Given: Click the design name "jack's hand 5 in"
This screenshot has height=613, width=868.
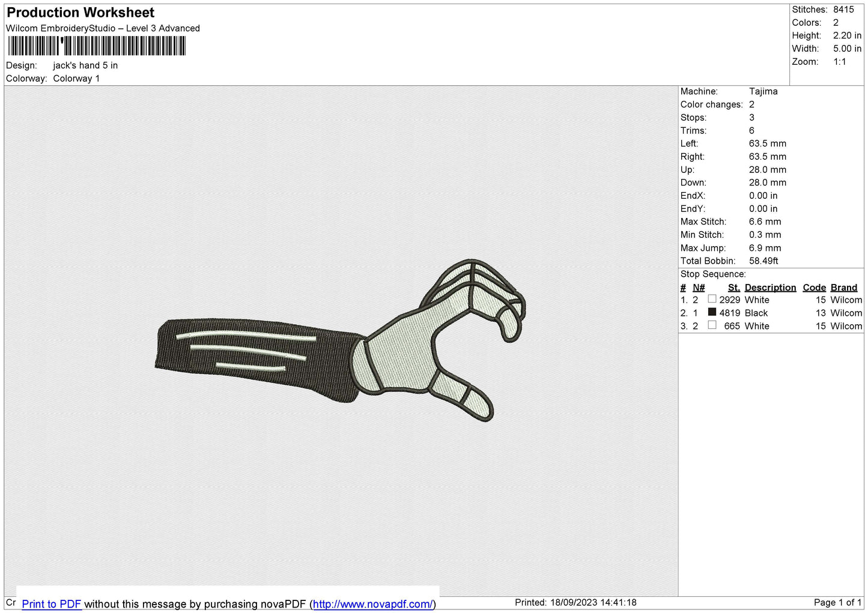Looking at the screenshot, I should tap(85, 65).
